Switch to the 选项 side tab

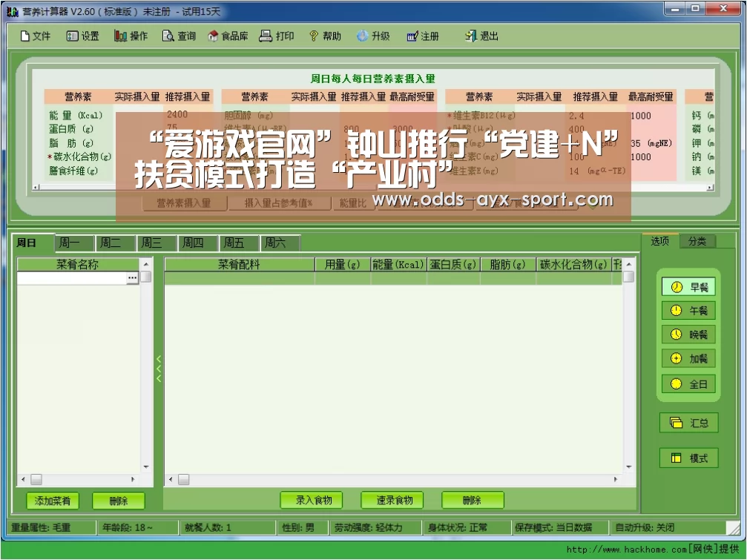659,241
